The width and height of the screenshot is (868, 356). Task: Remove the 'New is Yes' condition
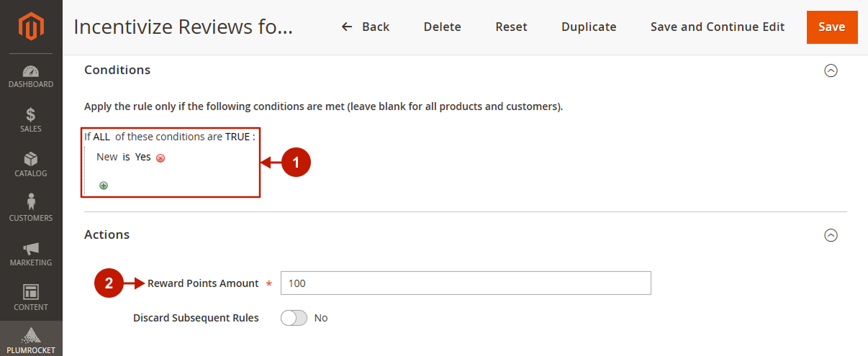click(161, 158)
